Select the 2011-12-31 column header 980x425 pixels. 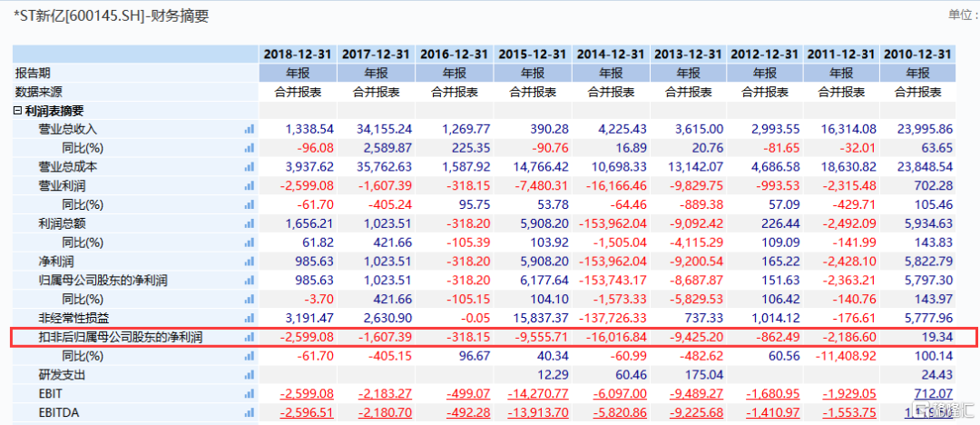tap(841, 54)
